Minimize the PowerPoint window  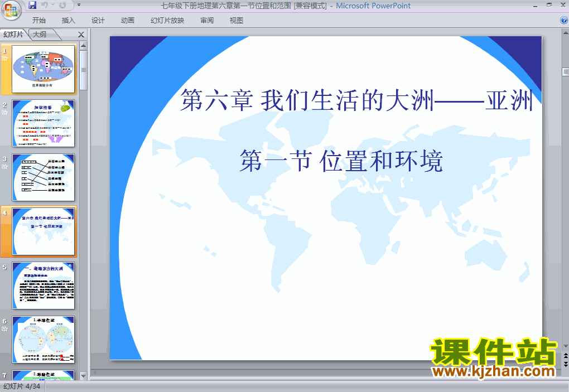click(x=536, y=6)
